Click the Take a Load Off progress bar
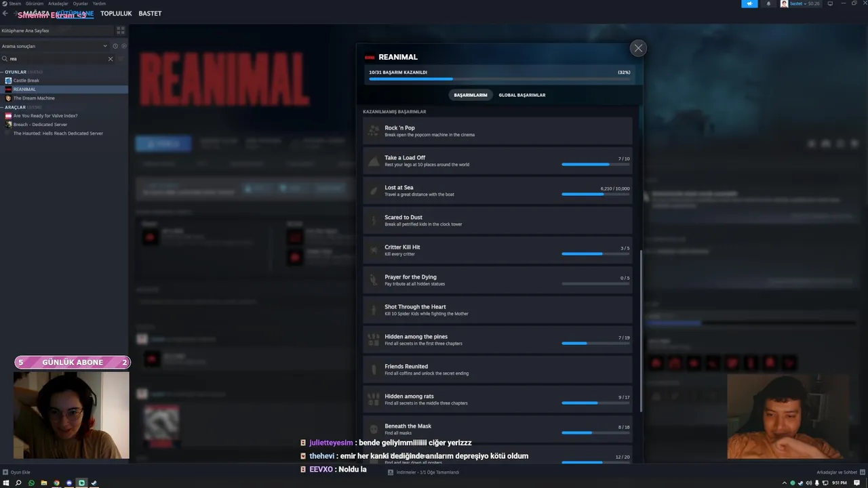The height and width of the screenshot is (488, 868). pyautogui.click(x=595, y=165)
